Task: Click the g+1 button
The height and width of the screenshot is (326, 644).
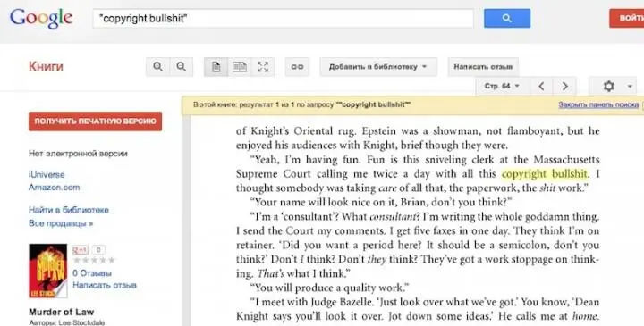Action: (80, 250)
